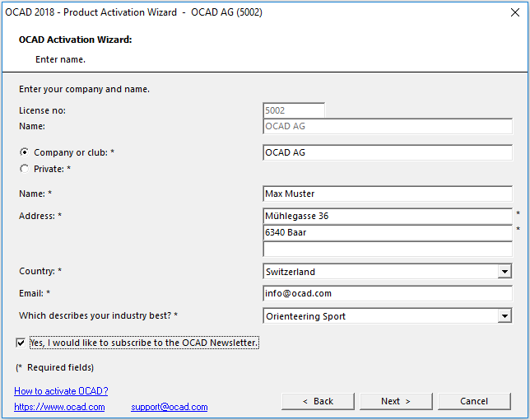Cancel the activation wizard
This screenshot has width=530, height=420.
(474, 401)
